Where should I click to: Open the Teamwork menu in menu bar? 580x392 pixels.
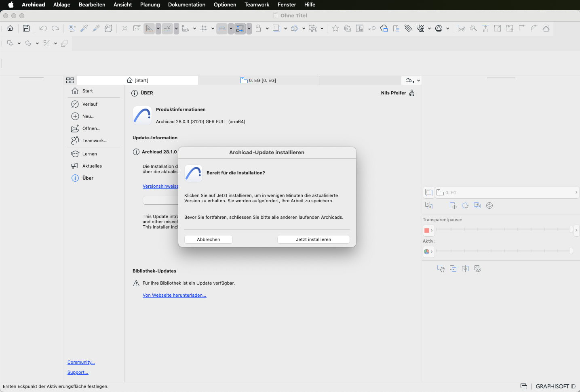click(257, 4)
